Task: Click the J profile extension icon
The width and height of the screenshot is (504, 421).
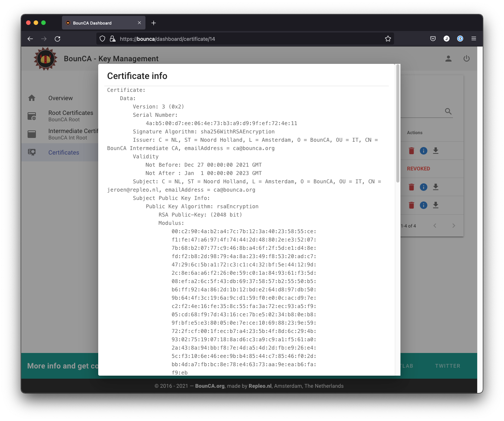Action: pyautogui.click(x=447, y=39)
